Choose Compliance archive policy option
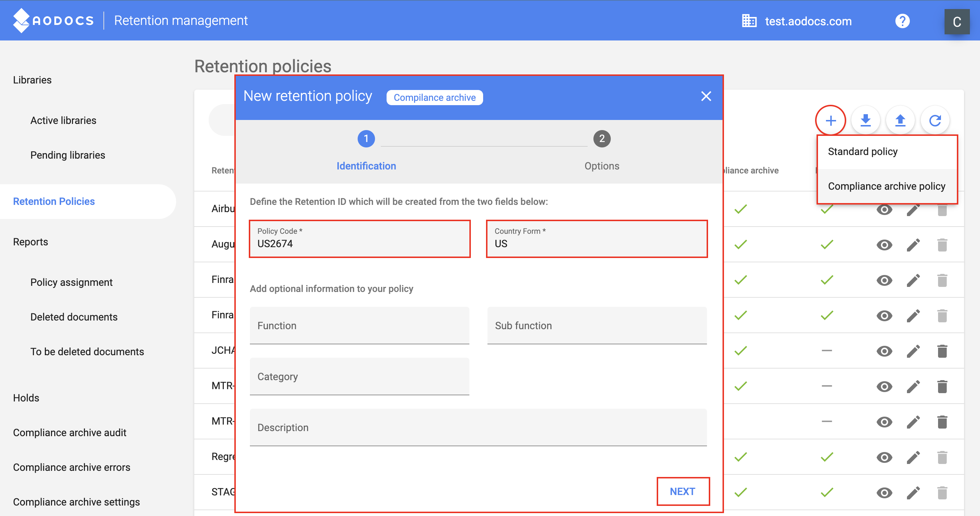This screenshot has width=980, height=516. tap(886, 186)
